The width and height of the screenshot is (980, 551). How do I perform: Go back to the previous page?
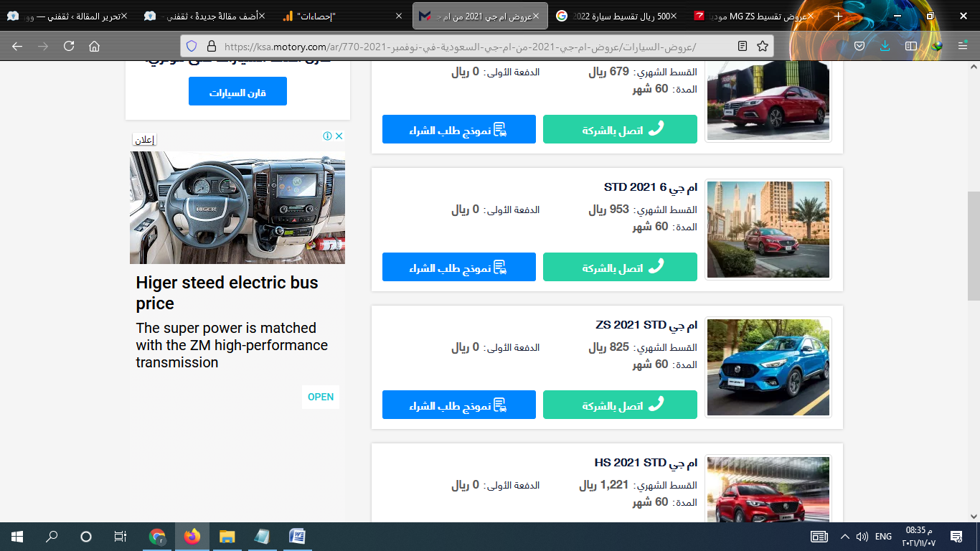coord(17,46)
